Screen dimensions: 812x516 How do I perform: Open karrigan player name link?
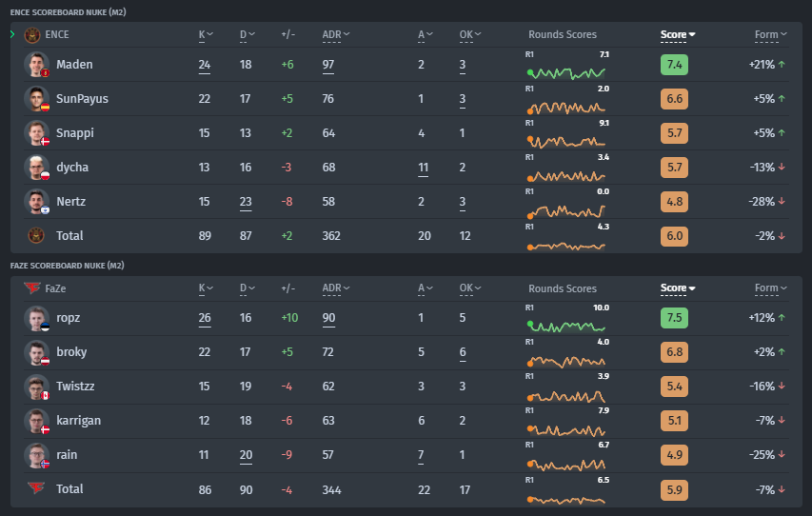78,421
